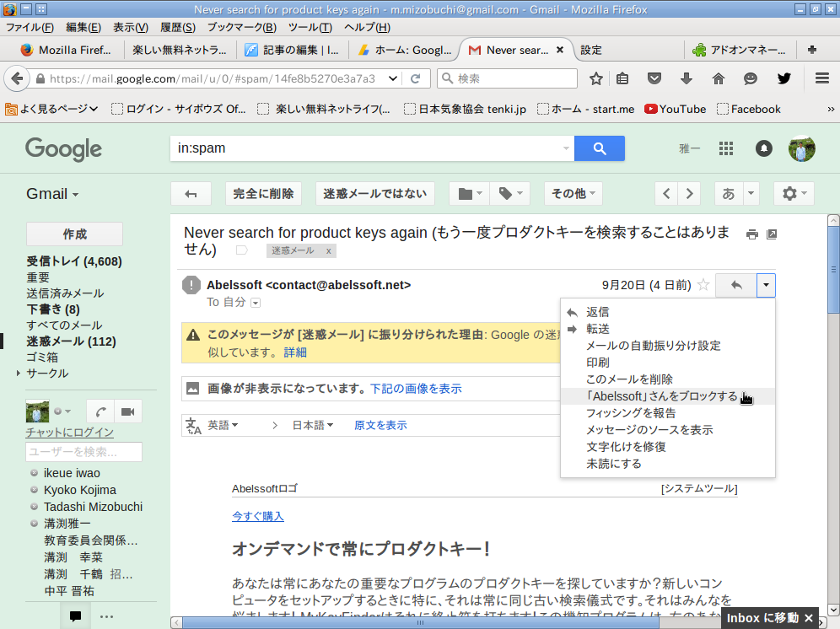This screenshot has width=840, height=629.
Task: Reload the page with the refresh icon
Action: pos(415,78)
